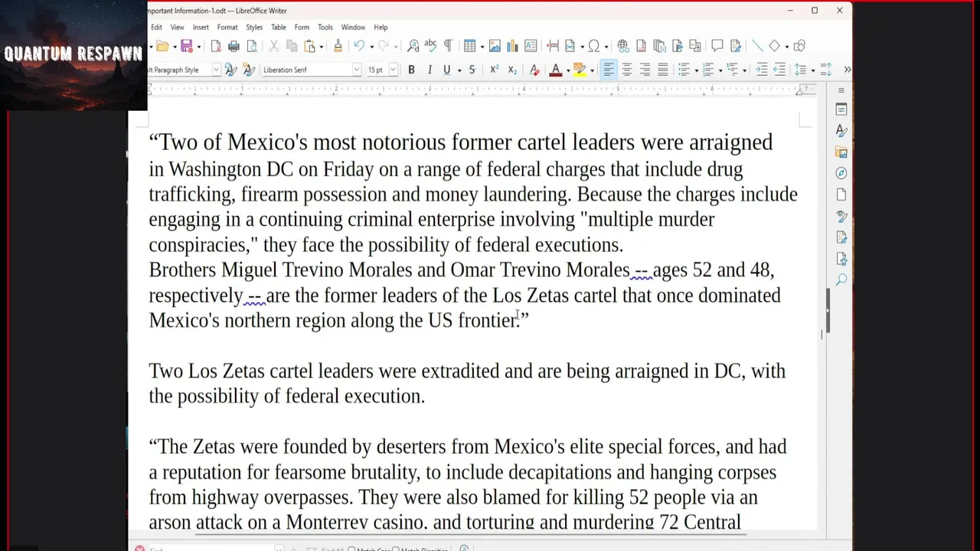This screenshot has height=551, width=980.
Task: Expand the Paste options dropdown arrow
Action: point(321,46)
